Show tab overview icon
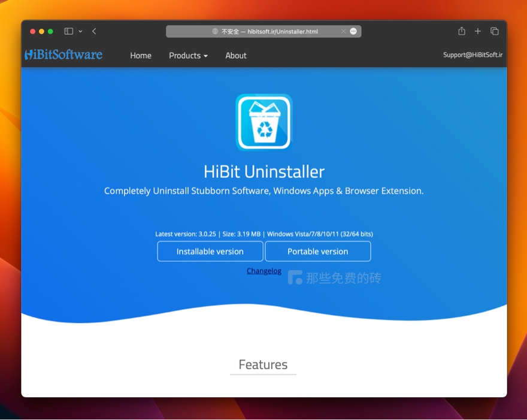527x420 pixels. tap(495, 31)
